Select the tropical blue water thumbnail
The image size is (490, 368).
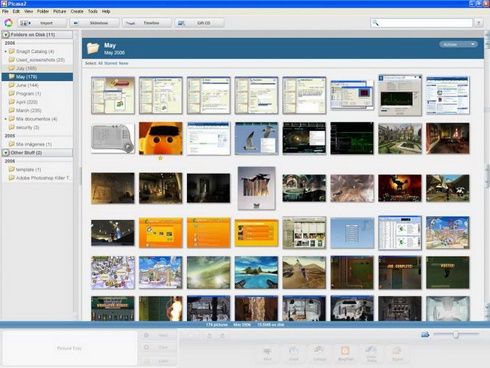coord(256,272)
